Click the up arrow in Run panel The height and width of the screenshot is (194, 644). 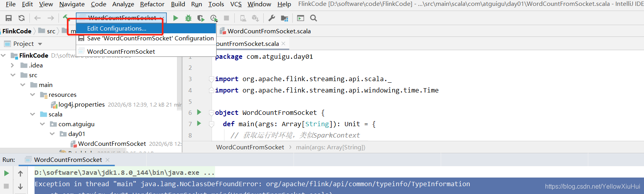20,173
